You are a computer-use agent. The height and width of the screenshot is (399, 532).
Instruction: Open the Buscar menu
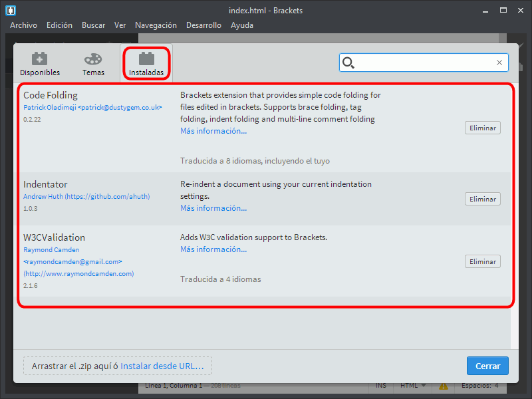pyautogui.click(x=93, y=25)
